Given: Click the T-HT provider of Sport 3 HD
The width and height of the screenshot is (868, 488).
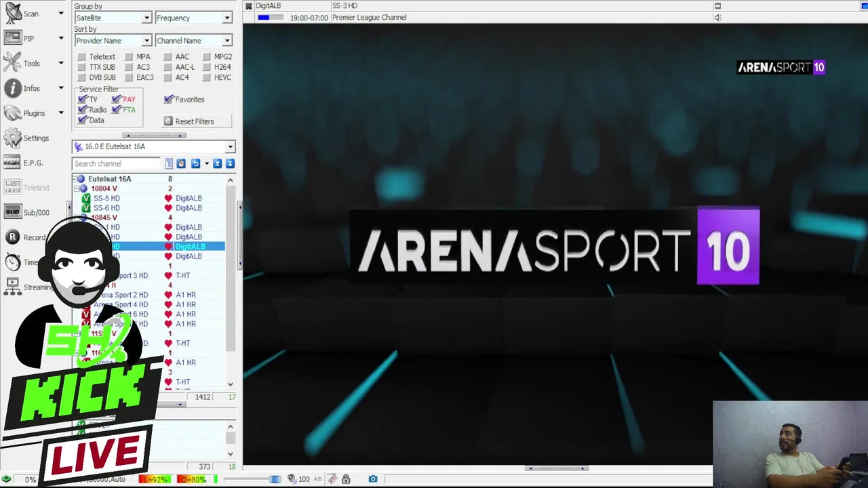Looking at the screenshot, I should pos(183,276).
